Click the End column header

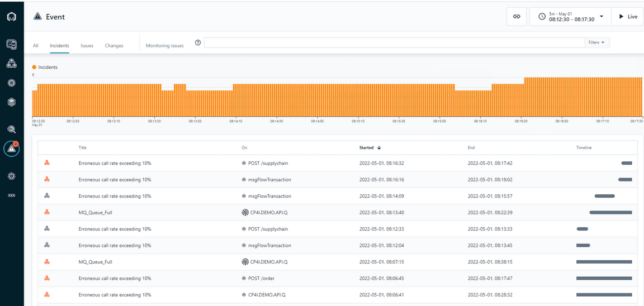tap(471, 147)
